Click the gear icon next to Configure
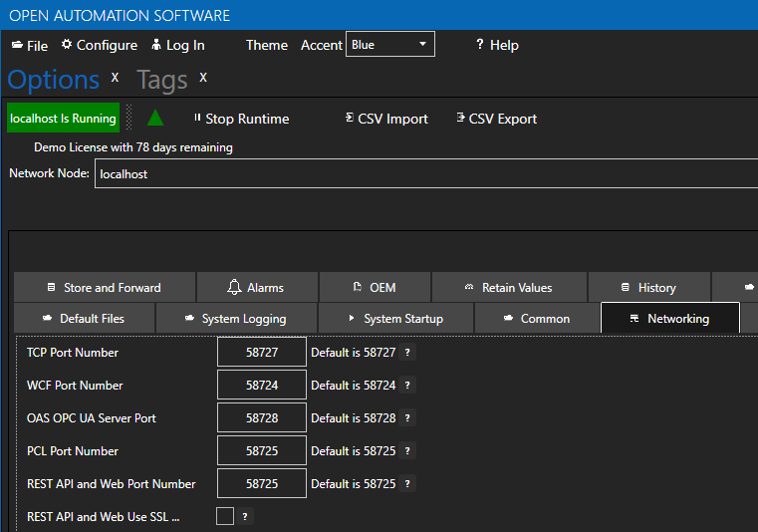 coord(67,44)
